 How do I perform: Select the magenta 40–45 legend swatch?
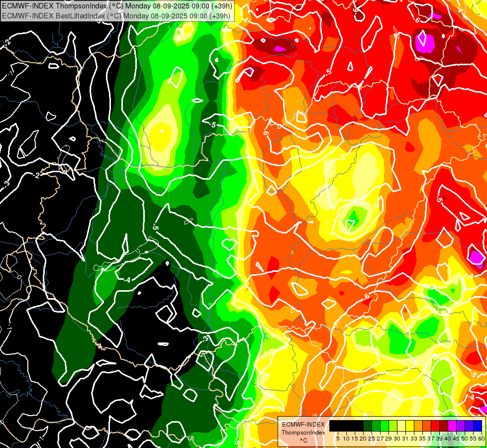[452, 426]
